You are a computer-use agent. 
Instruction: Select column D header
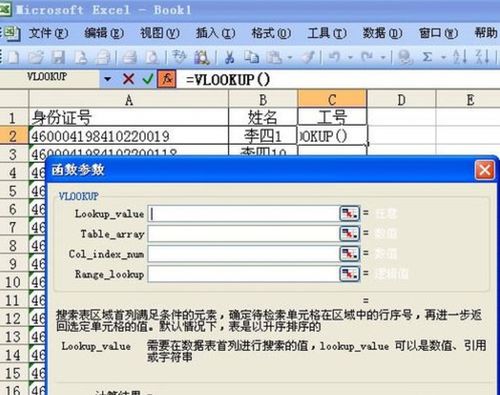click(x=401, y=100)
